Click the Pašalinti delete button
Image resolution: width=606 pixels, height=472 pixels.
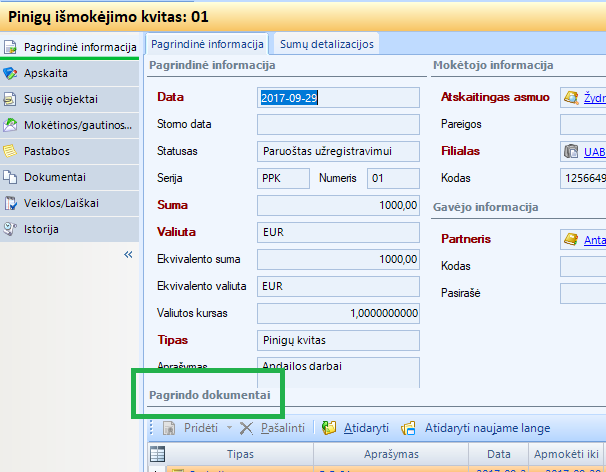[274, 428]
